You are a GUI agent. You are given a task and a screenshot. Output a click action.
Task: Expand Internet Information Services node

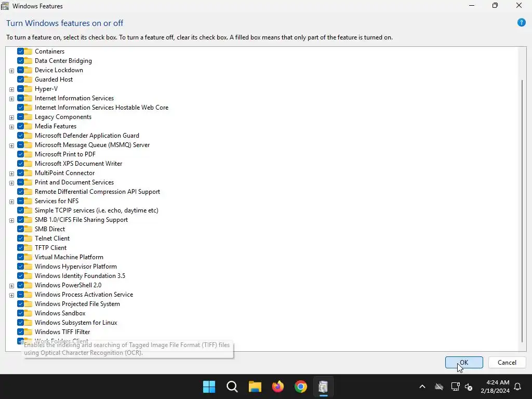tap(11, 99)
